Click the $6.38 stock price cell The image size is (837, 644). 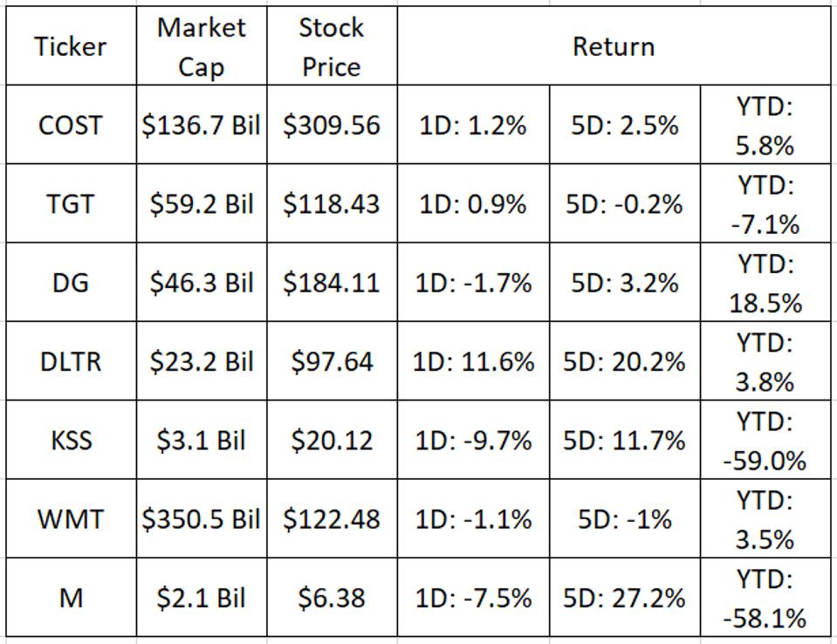point(331,599)
